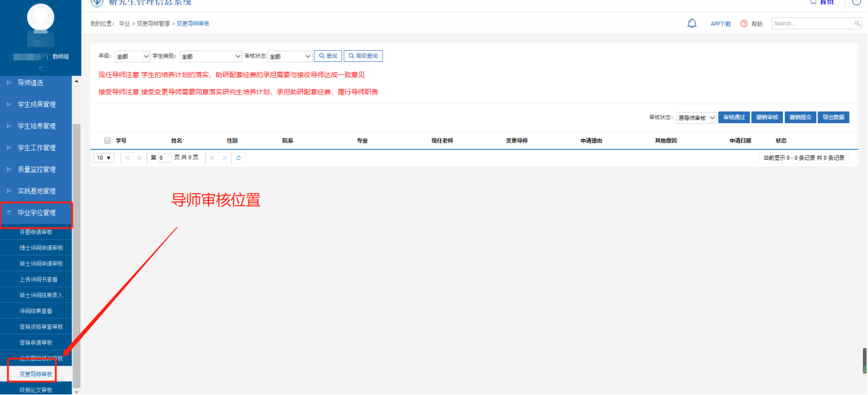Viewport: 868px width, 395px height.
Task: Click the refresh icon in pagination bar
Action: (238, 158)
